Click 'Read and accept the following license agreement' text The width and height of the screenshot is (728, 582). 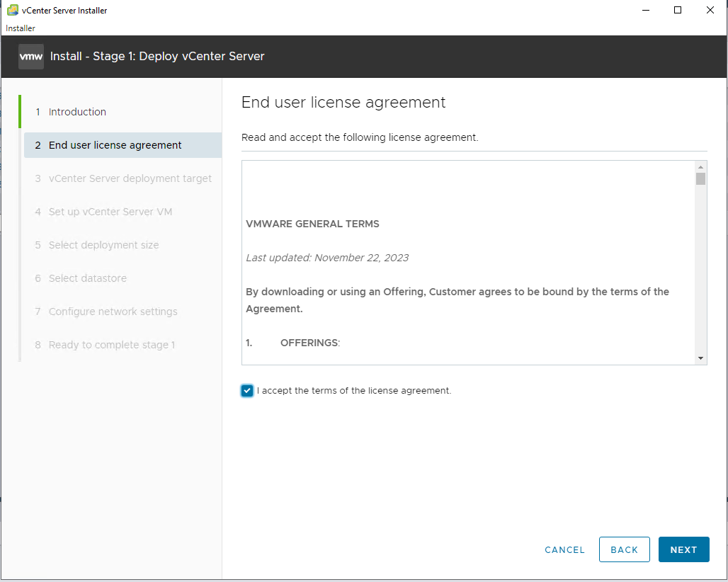pyautogui.click(x=360, y=138)
